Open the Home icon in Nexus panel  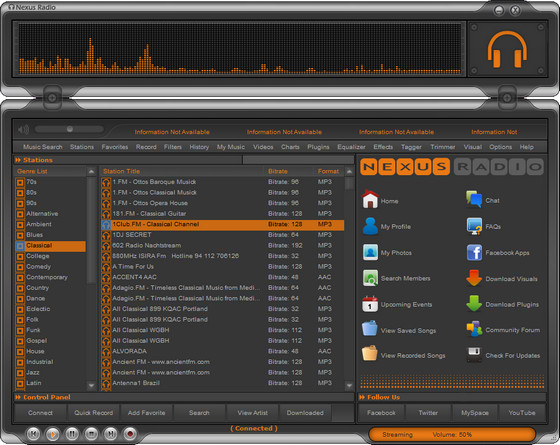point(370,199)
